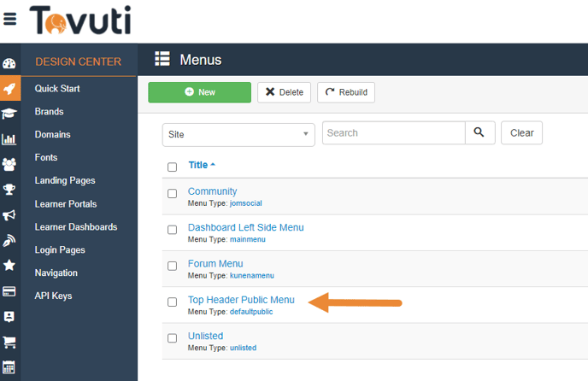Select the rocket Design Center icon

[x=9, y=89]
